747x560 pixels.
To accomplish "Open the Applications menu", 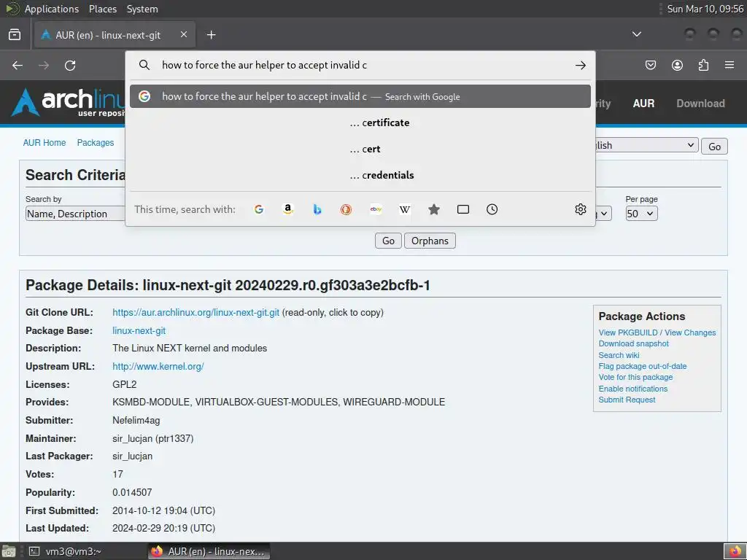I will [x=52, y=9].
